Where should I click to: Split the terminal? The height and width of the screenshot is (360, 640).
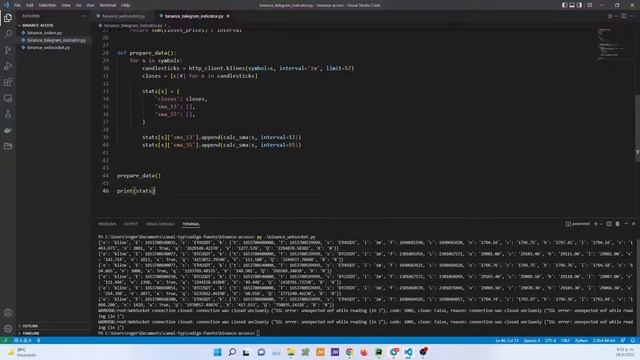609,224
